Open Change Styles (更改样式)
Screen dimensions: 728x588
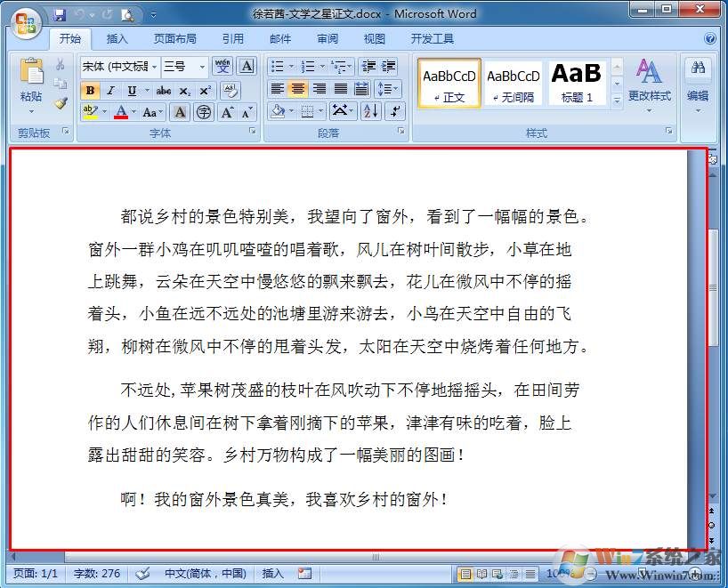coord(649,84)
